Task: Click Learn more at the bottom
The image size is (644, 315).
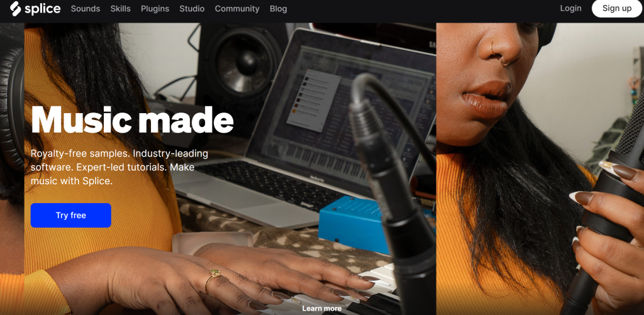Action: tap(321, 309)
